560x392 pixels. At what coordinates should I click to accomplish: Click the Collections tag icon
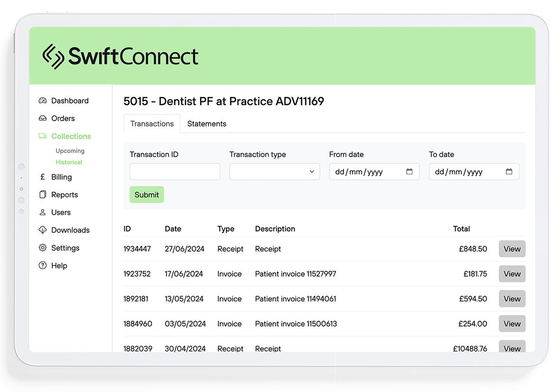[43, 136]
